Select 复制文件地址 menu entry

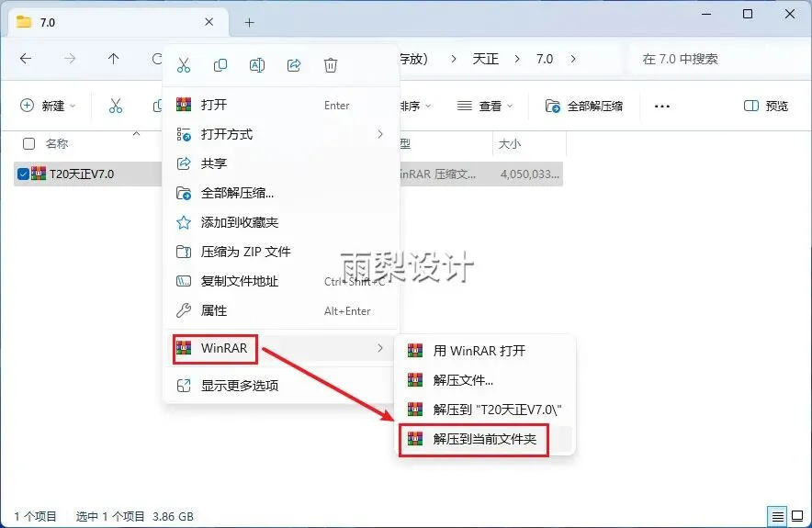(281, 281)
